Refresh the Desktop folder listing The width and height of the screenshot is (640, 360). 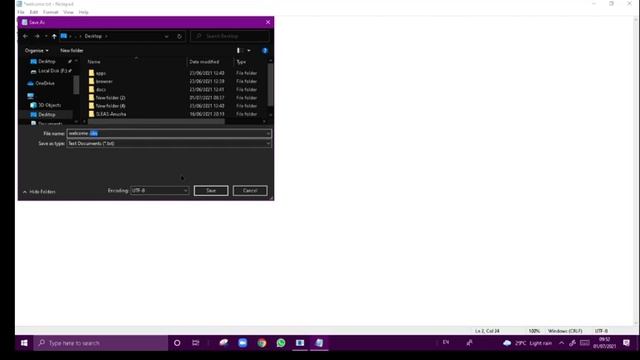coord(179,36)
